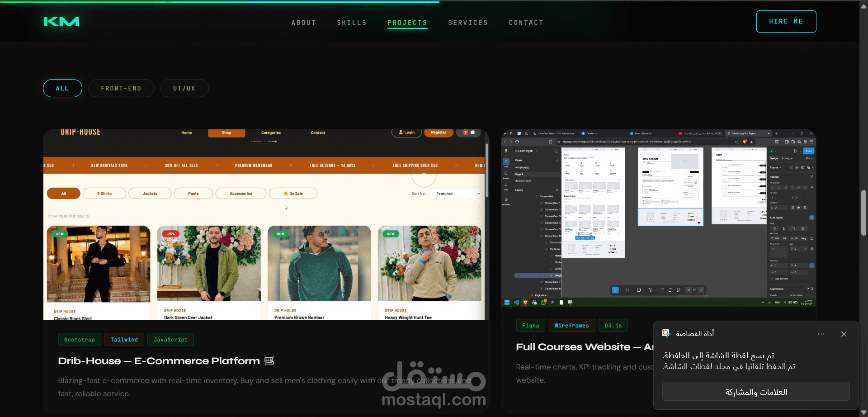Click Shop tab in Drib-House preview
This screenshot has width=868, height=417.
pyautogui.click(x=226, y=133)
